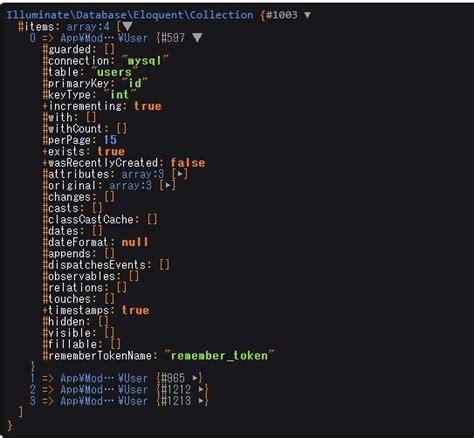Select the "users" table value

click(x=114, y=72)
